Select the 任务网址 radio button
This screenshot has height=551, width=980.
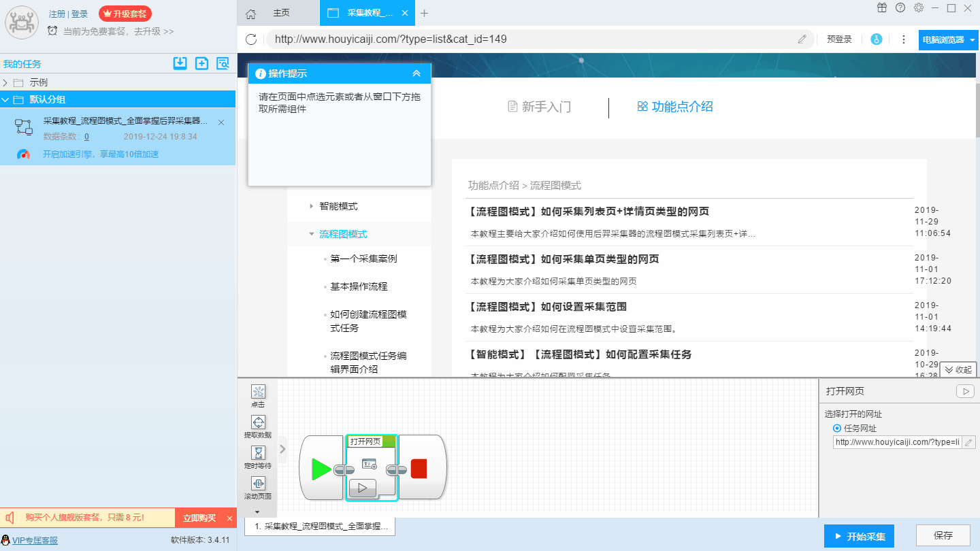click(837, 429)
